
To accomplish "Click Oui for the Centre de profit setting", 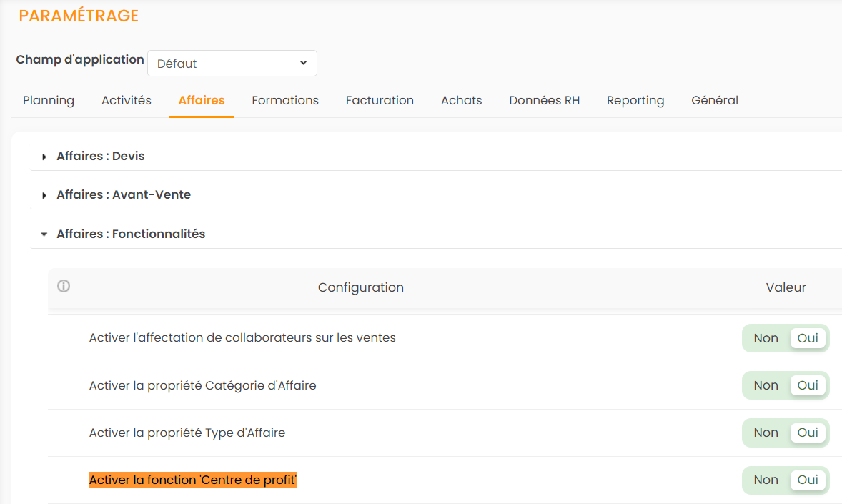I will (x=808, y=480).
